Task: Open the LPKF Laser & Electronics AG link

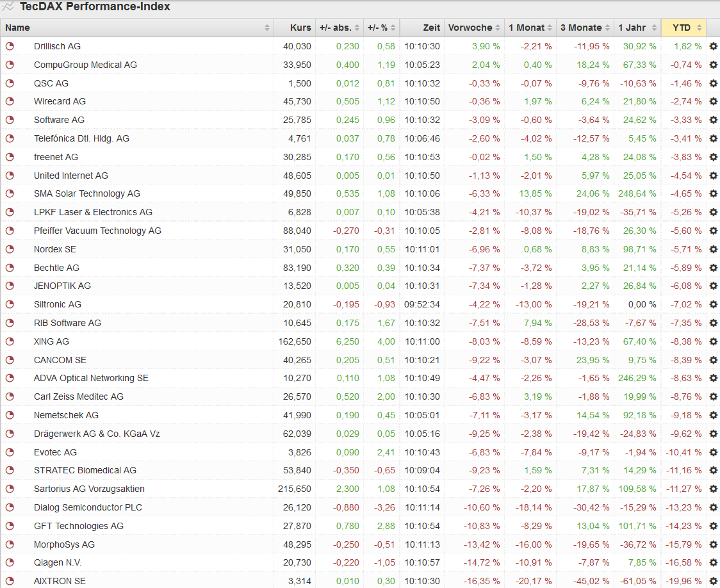Action: click(x=93, y=212)
